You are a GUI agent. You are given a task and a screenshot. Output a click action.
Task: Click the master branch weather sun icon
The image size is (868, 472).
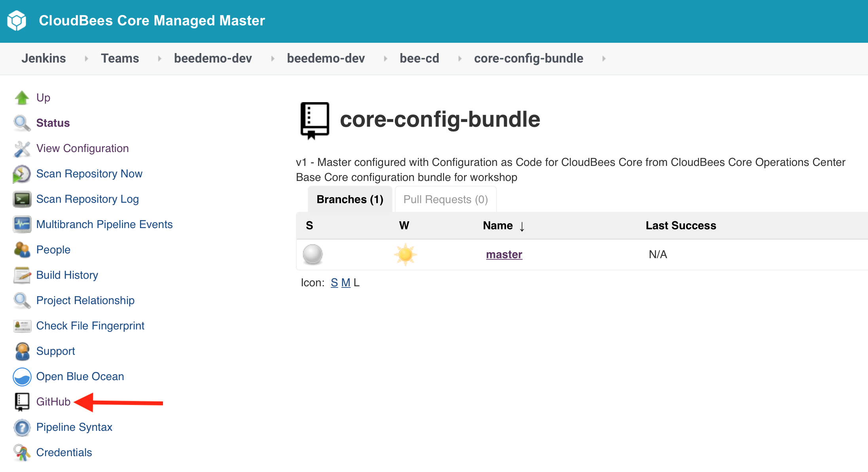pyautogui.click(x=406, y=255)
